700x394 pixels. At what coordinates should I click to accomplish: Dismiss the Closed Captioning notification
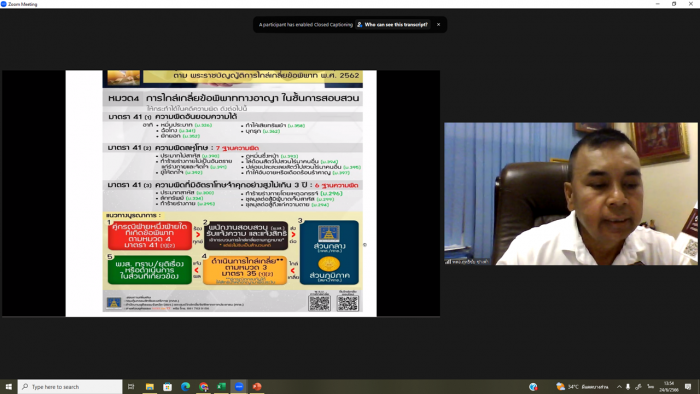coord(438,25)
